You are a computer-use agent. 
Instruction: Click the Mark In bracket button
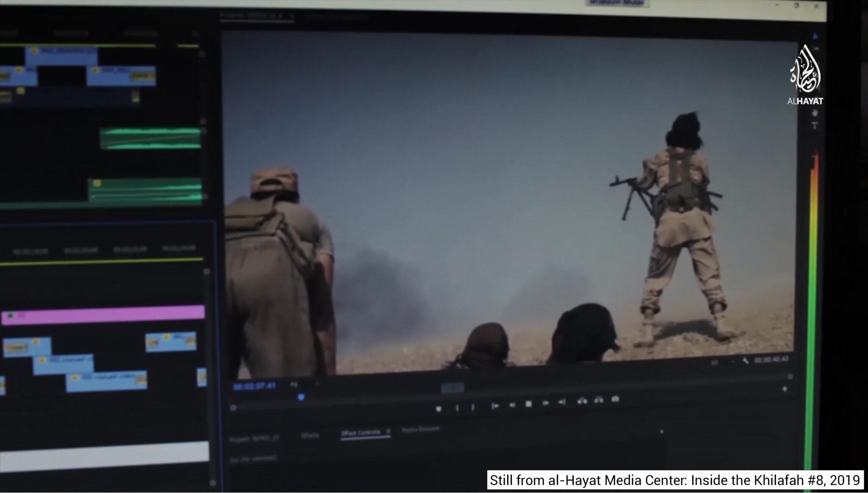click(457, 408)
